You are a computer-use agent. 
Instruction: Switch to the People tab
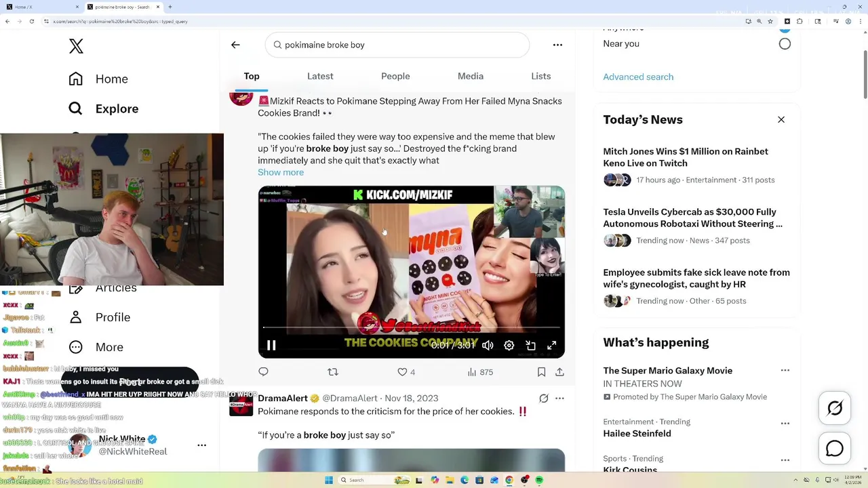395,77
